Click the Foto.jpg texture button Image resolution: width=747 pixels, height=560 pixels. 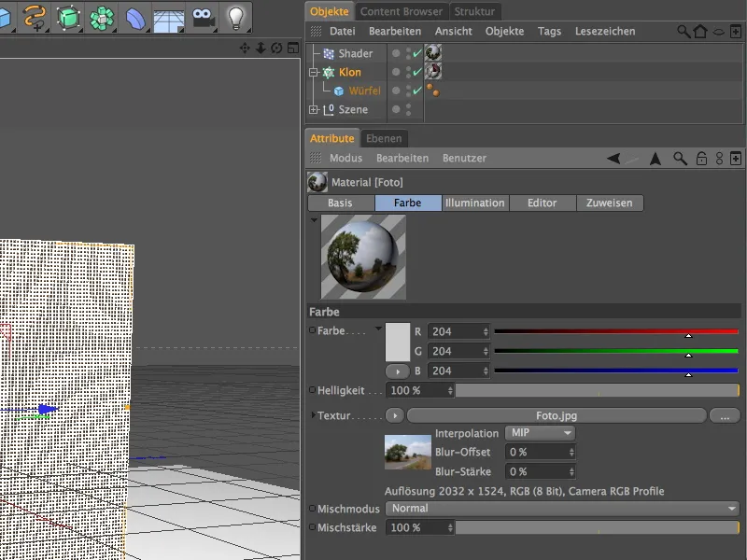[554, 414]
